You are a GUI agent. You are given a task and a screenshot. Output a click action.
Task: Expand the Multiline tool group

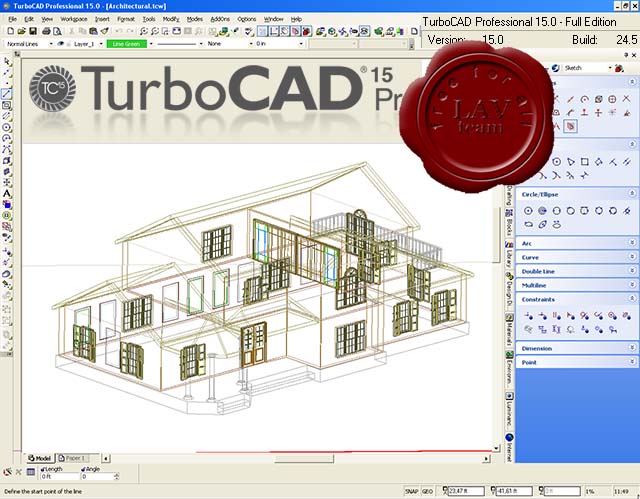click(x=632, y=285)
